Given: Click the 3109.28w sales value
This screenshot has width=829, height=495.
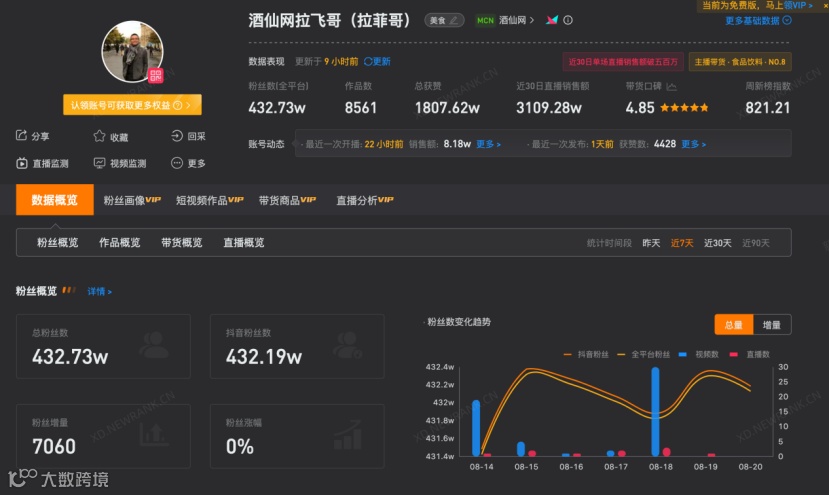Looking at the screenshot, I should click(549, 108).
